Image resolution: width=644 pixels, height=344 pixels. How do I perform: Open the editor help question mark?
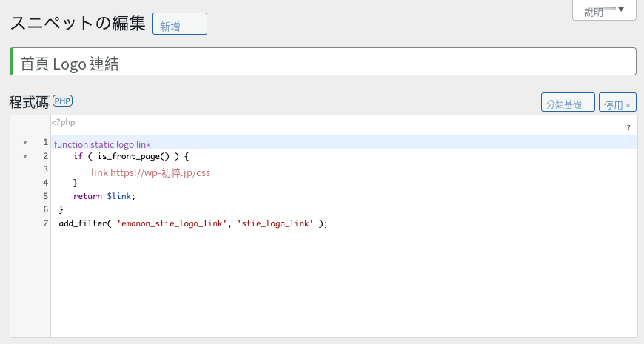point(628,128)
